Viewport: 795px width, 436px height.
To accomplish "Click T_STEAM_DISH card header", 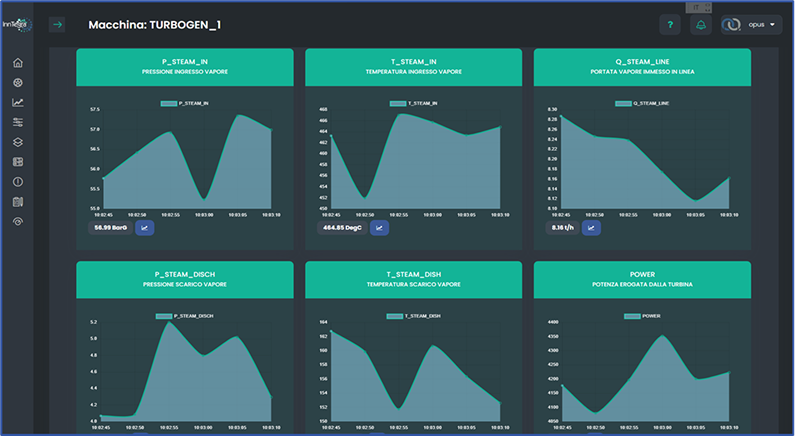I will tap(413, 279).
